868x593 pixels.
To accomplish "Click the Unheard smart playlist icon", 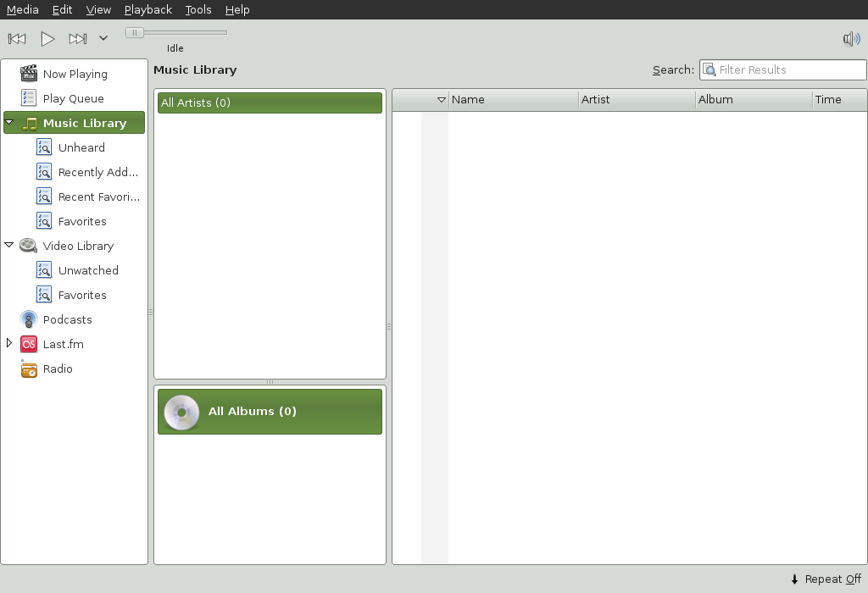I will (43, 147).
